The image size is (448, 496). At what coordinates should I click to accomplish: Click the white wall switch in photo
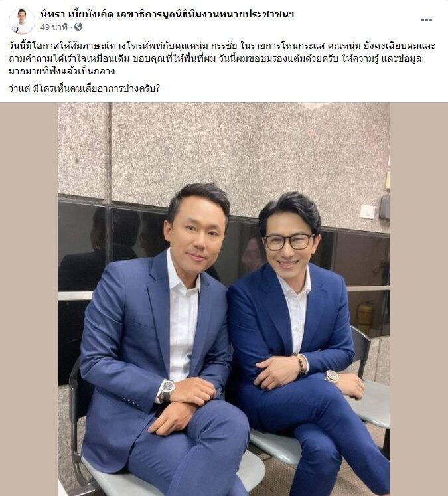[367, 211]
